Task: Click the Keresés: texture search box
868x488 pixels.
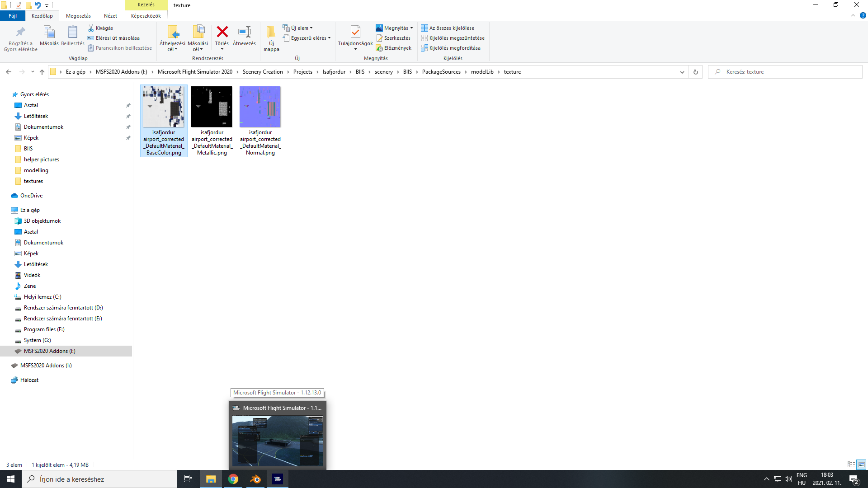Action: point(785,72)
